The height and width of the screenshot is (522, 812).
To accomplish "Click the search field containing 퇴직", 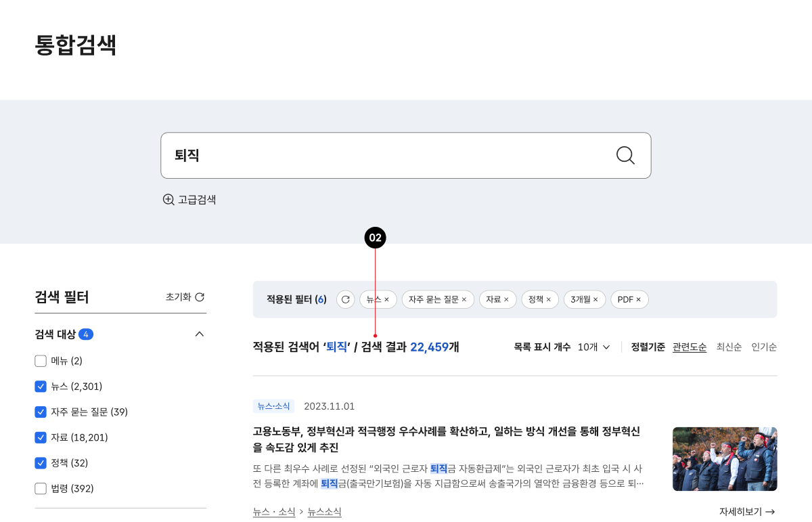I will [x=405, y=155].
